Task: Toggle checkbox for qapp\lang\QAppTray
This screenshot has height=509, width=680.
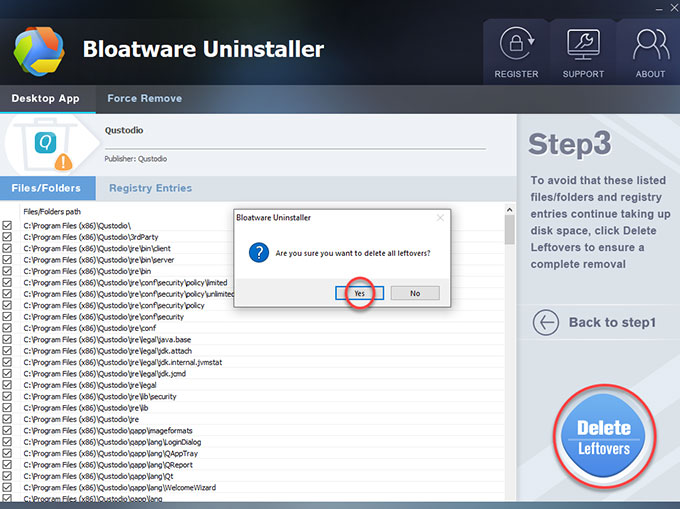Action: (x=7, y=453)
